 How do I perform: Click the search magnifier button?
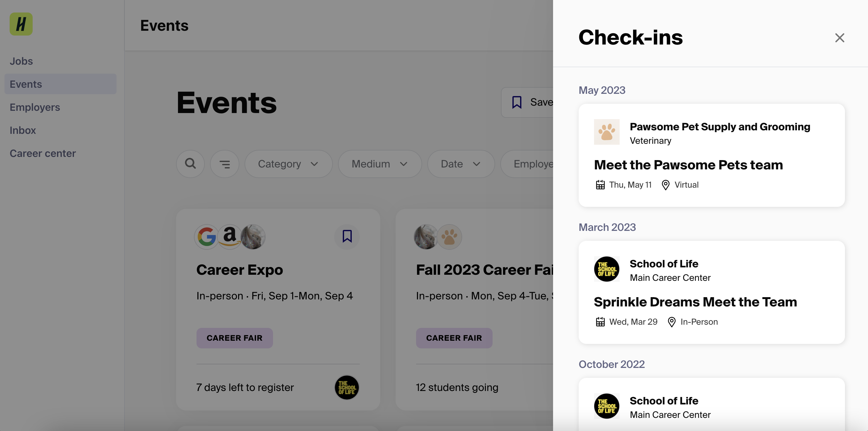(190, 164)
